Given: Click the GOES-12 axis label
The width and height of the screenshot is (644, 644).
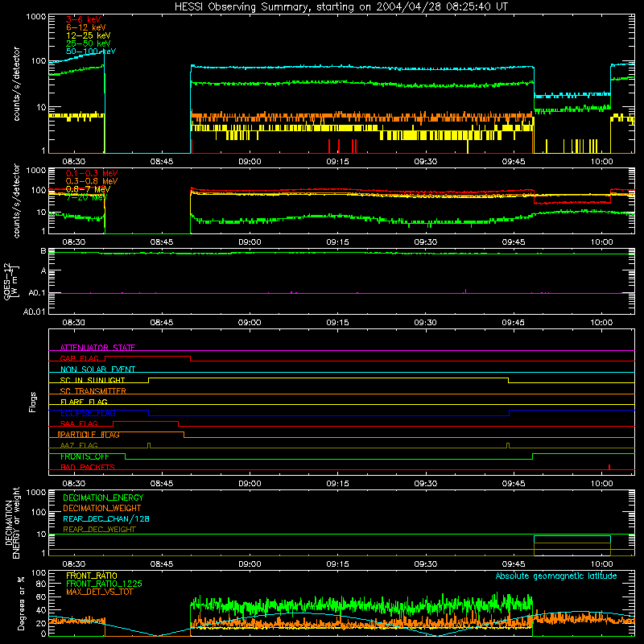Looking at the screenshot, I should 11,282.
